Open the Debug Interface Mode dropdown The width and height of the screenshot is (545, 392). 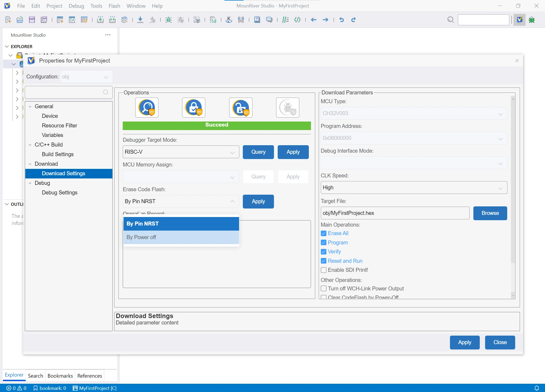coord(414,163)
